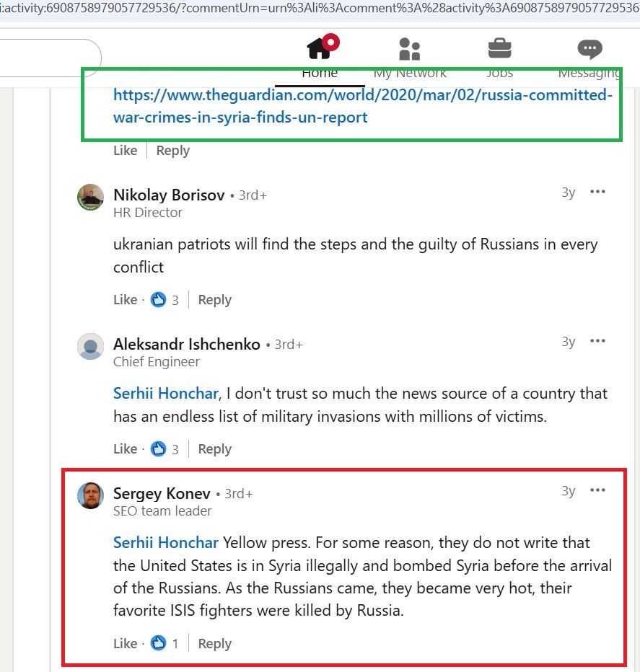
Task: Open the Guardian article link
Action: [362, 106]
